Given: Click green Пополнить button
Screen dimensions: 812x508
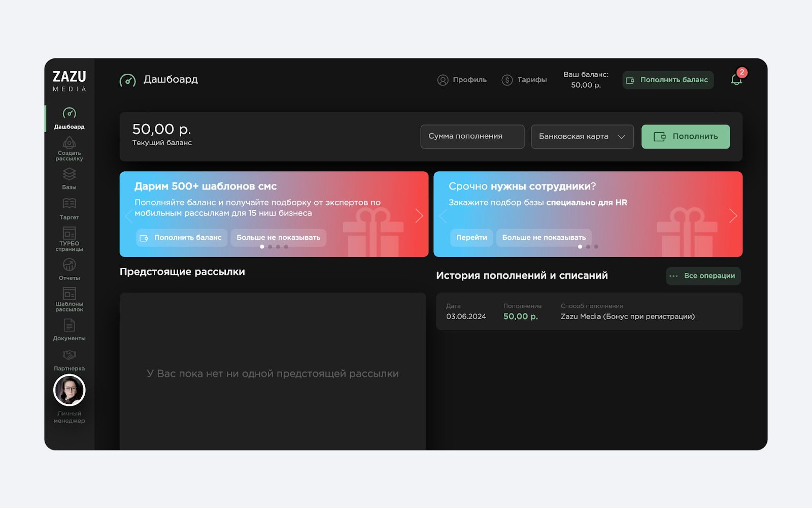Looking at the screenshot, I should 685,137.
